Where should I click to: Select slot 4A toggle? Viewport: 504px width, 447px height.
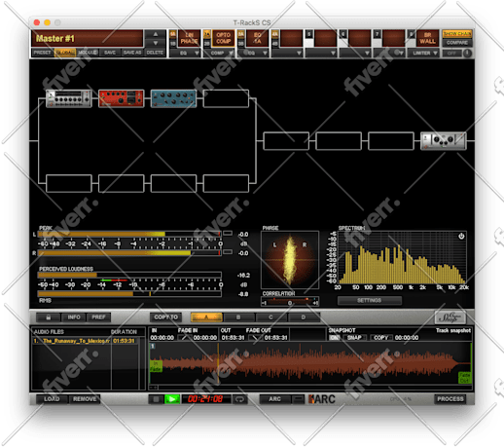coord(275,34)
